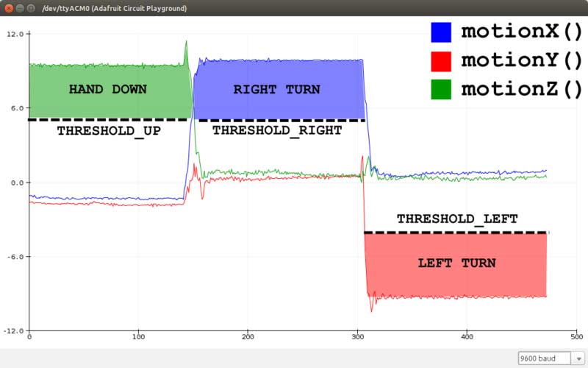This screenshot has width=588, height=368.
Task: Click the blue motionX() legend square
Action: (441, 32)
